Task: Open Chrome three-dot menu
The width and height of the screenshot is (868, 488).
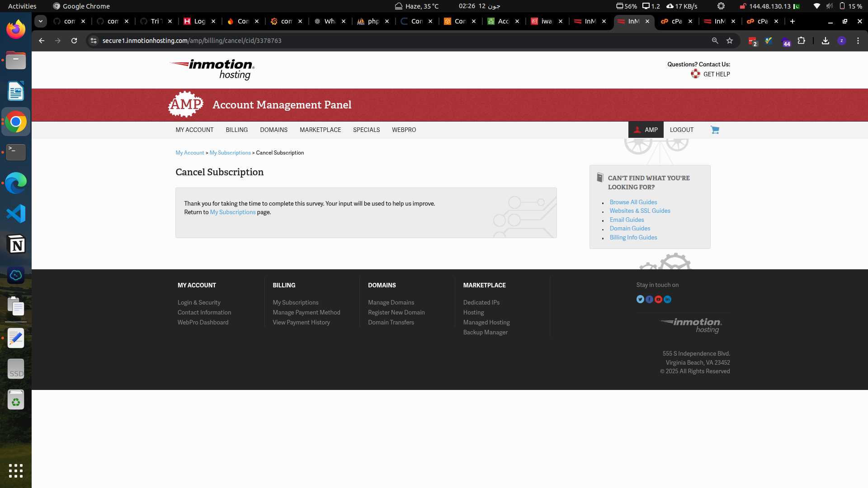Action: 858,41
